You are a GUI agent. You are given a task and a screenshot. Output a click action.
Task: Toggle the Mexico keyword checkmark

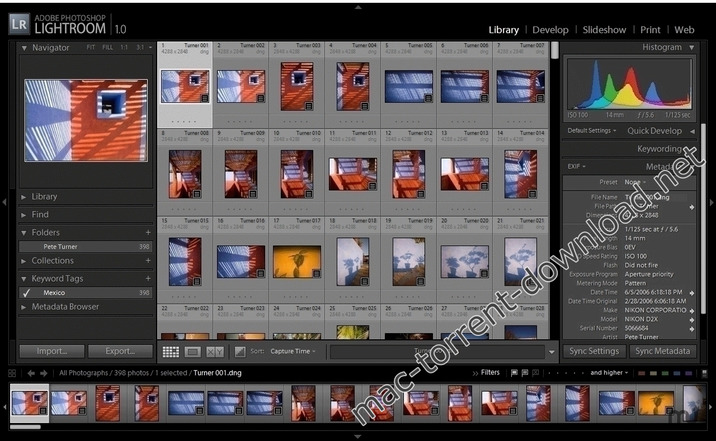26,293
